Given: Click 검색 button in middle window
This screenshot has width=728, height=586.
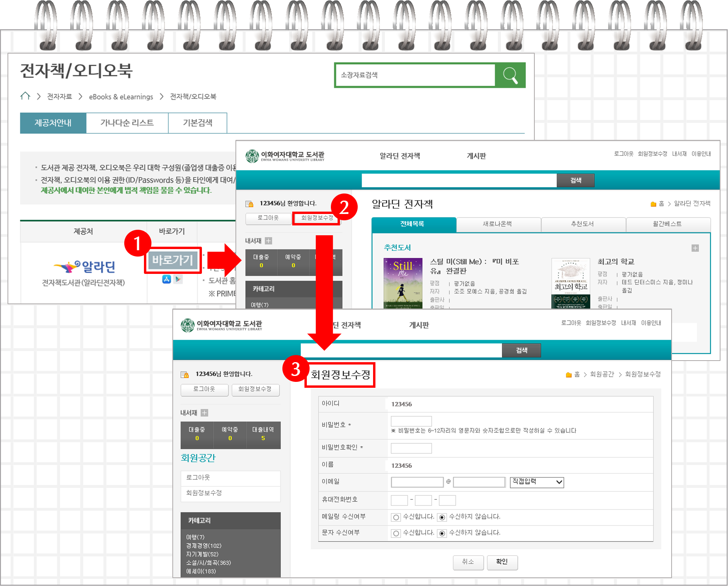Looking at the screenshot, I should pyautogui.click(x=575, y=180).
